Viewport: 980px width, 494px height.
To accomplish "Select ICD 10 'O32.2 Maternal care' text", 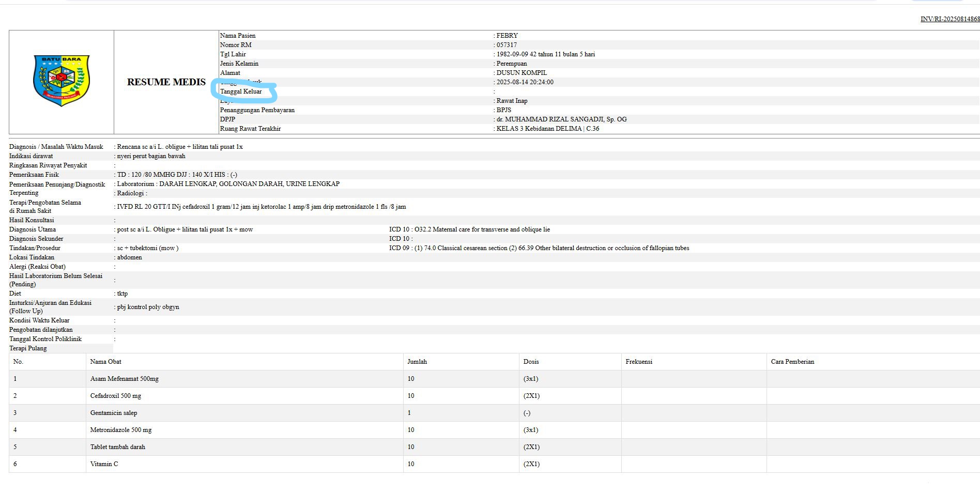I will point(482,229).
